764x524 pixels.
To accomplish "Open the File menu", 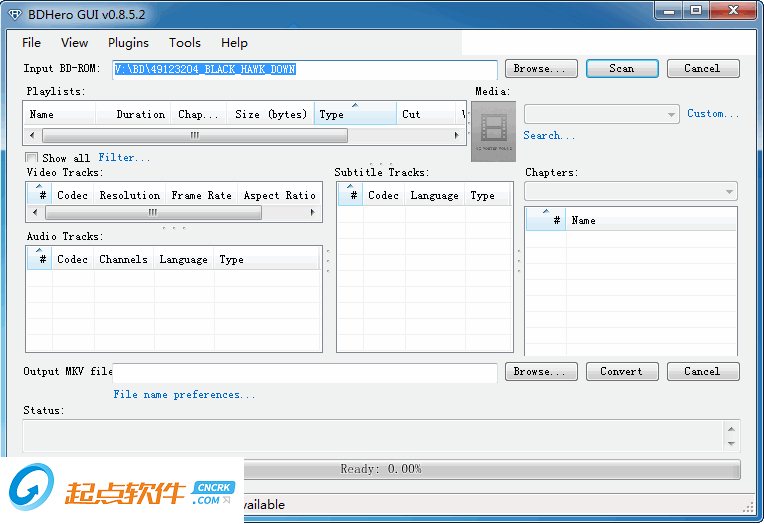I will pyautogui.click(x=31, y=43).
